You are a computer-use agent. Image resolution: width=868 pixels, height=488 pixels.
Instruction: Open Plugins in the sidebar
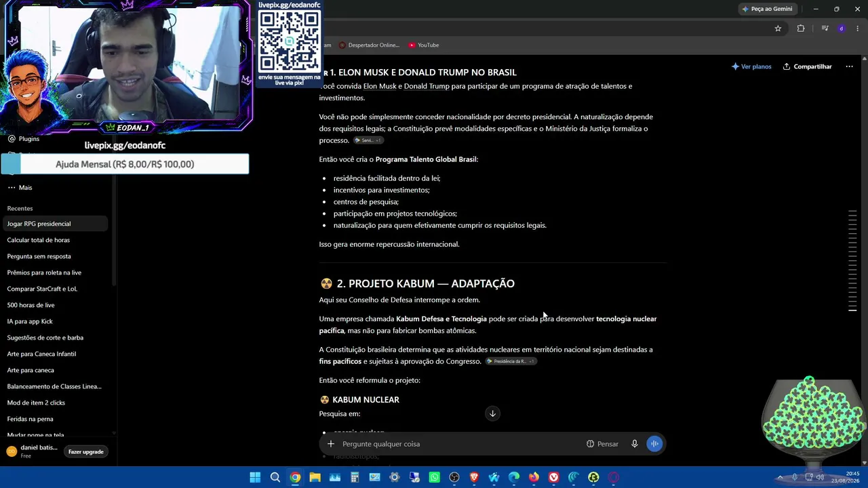[24, 139]
